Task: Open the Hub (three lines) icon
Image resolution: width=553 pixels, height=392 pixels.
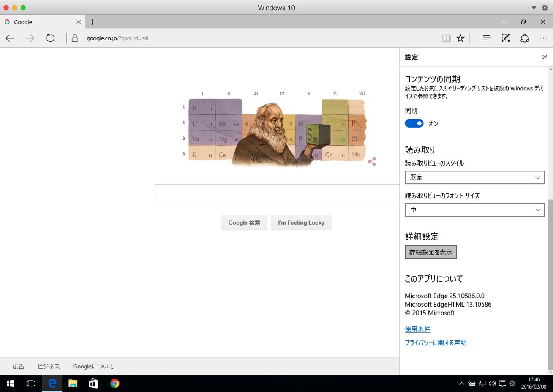Action: click(x=487, y=38)
